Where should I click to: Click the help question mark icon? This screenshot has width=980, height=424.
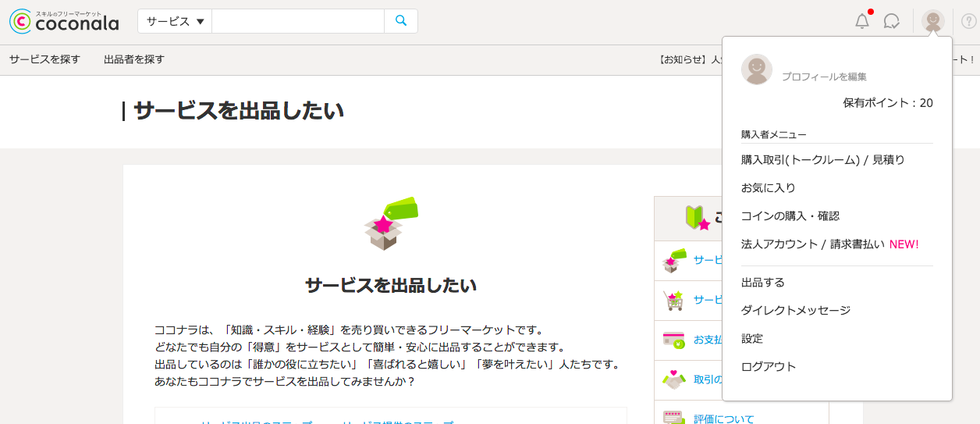(969, 21)
